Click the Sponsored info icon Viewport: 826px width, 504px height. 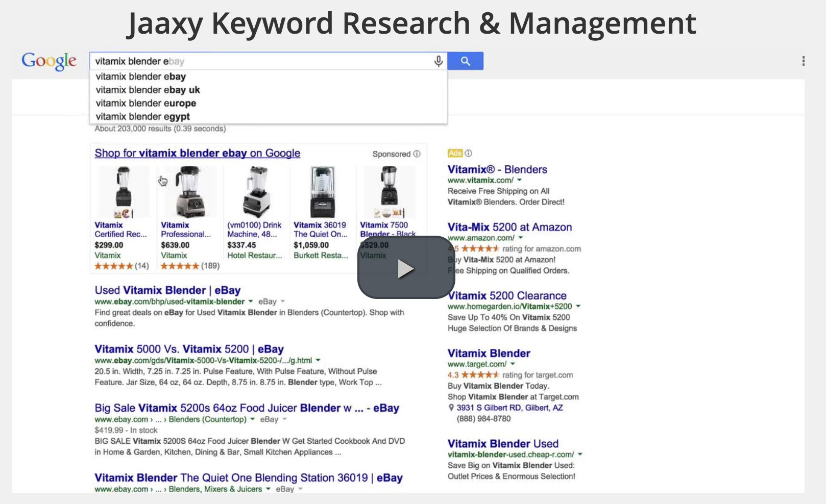pyautogui.click(x=417, y=154)
